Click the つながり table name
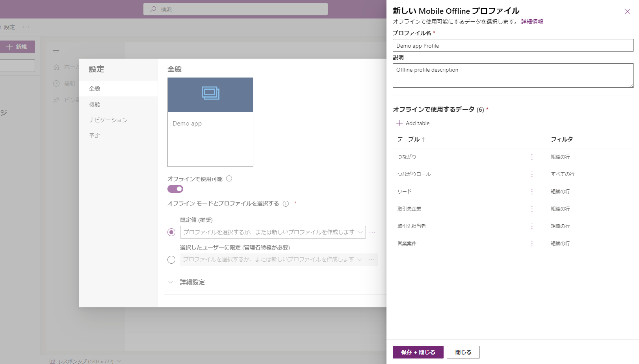639x364 pixels. tap(407, 157)
